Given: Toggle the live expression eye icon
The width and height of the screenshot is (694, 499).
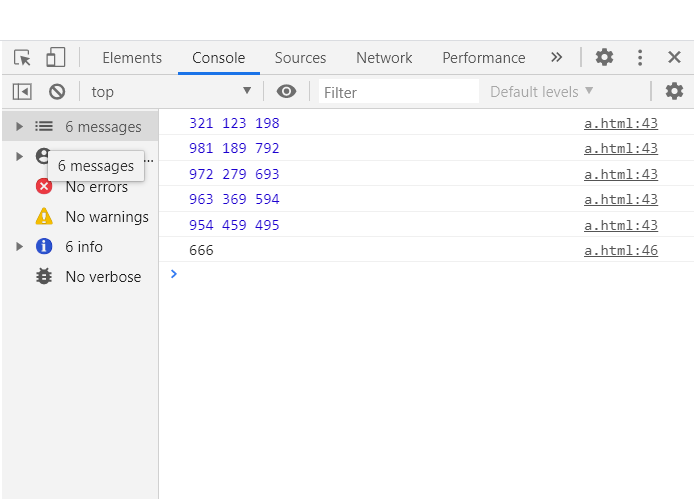Looking at the screenshot, I should pos(286,91).
